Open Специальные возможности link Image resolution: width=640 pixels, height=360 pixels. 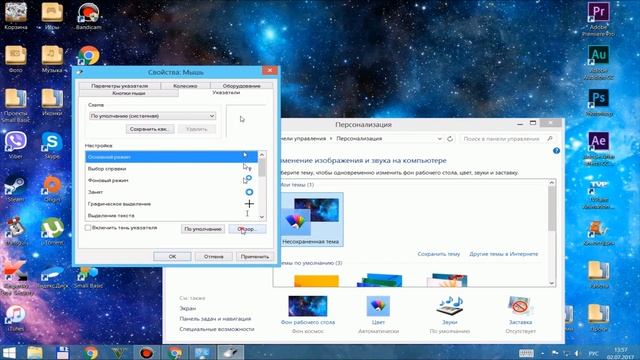click(217, 329)
